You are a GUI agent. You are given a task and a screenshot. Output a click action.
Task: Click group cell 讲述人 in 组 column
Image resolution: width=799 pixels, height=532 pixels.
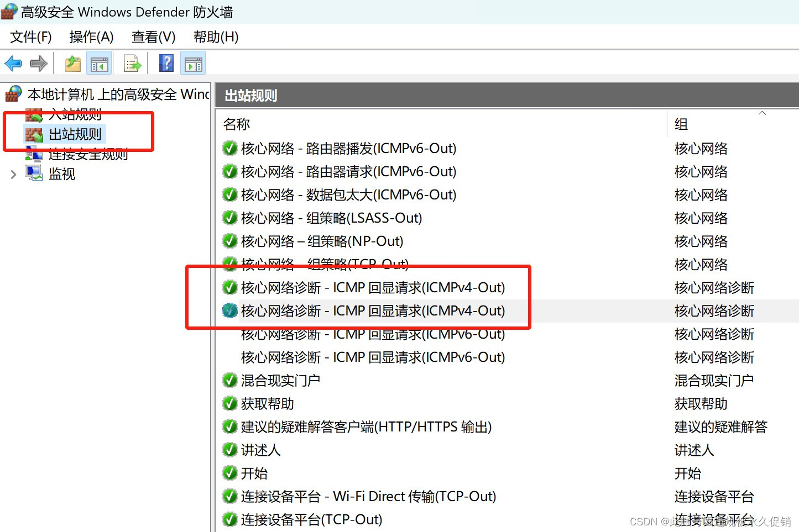click(x=694, y=450)
